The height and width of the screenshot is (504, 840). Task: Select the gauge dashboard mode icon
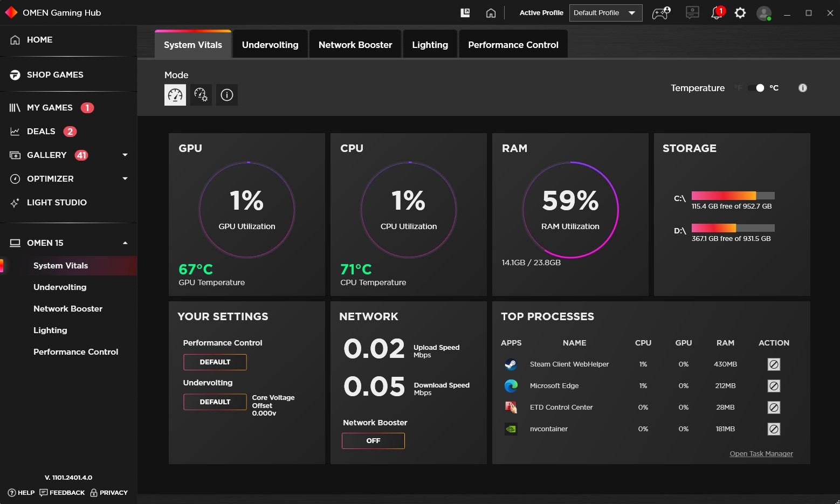click(175, 95)
